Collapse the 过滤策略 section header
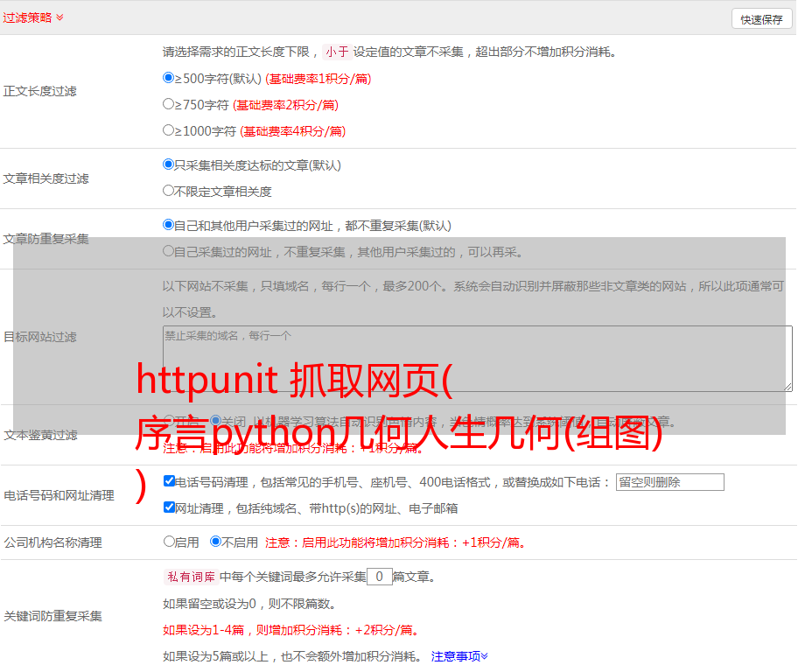The height and width of the screenshot is (672, 798). click(x=33, y=17)
